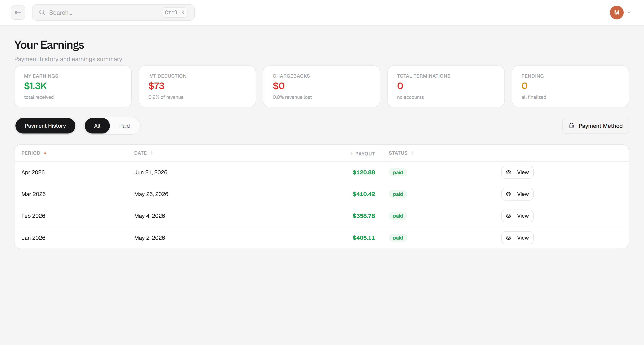Click the eye icon for Apr 2026
Screen dimensions: 644x345
click(509, 172)
